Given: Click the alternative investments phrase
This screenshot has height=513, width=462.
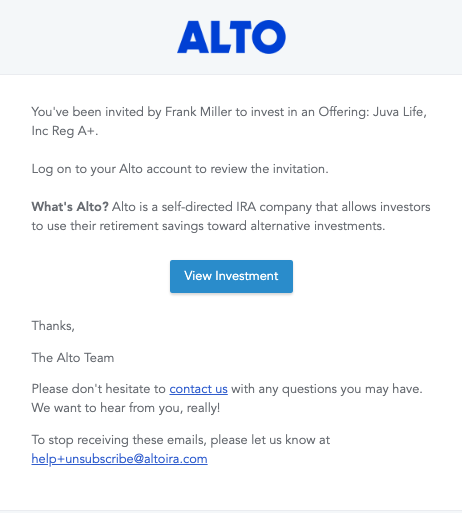Looking at the screenshot, I should coord(318,226).
